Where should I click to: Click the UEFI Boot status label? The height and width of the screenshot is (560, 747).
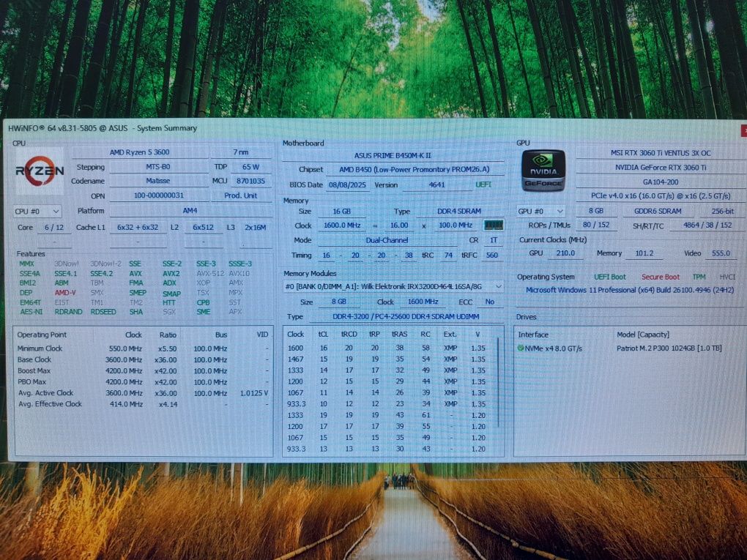pos(610,277)
